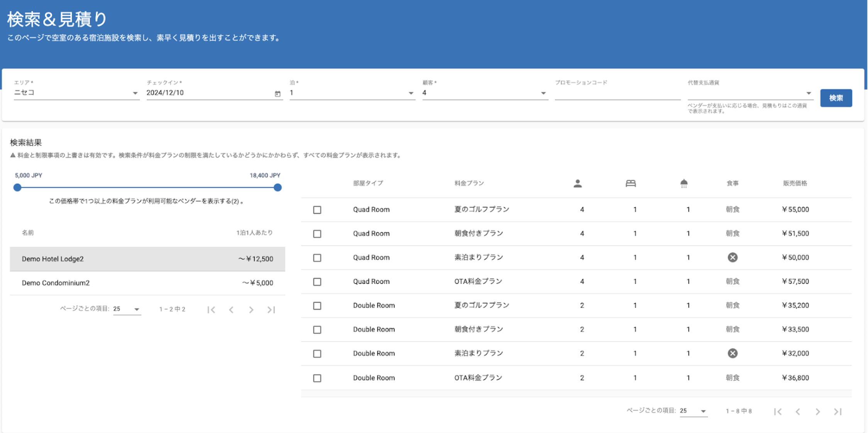Image resolution: width=868 pixels, height=433 pixels.
Task: Open the check-in calendar picker icon
Action: click(x=277, y=93)
